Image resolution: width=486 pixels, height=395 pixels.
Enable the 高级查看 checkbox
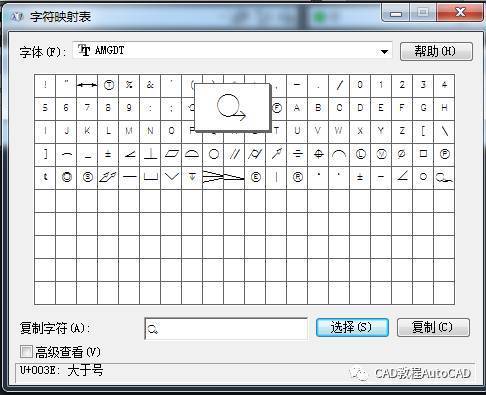point(26,352)
